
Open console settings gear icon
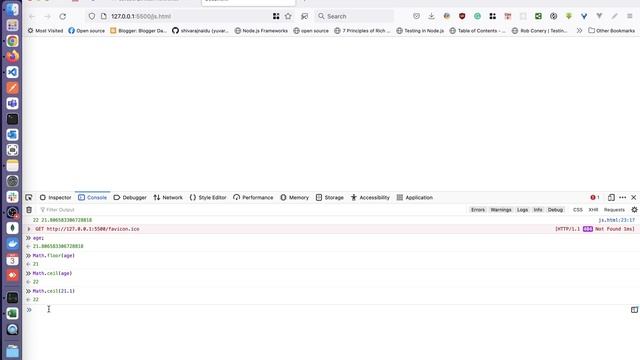pyautogui.click(x=634, y=210)
